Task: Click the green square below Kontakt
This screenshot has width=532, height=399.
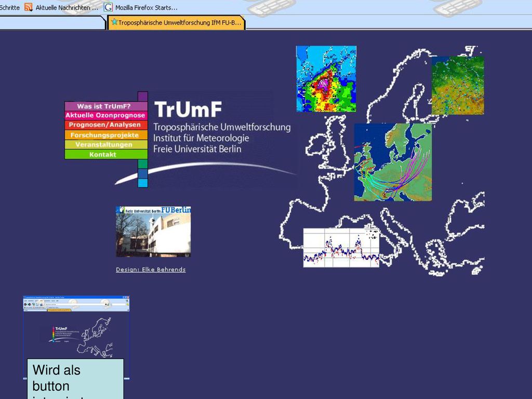Action: tap(143, 164)
